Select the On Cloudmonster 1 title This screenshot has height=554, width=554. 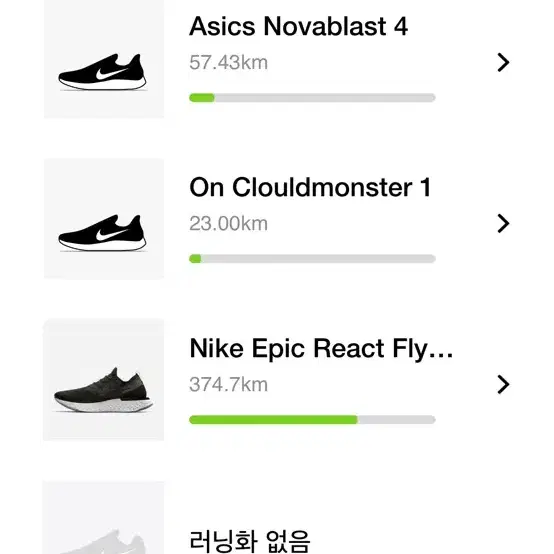click(x=310, y=187)
